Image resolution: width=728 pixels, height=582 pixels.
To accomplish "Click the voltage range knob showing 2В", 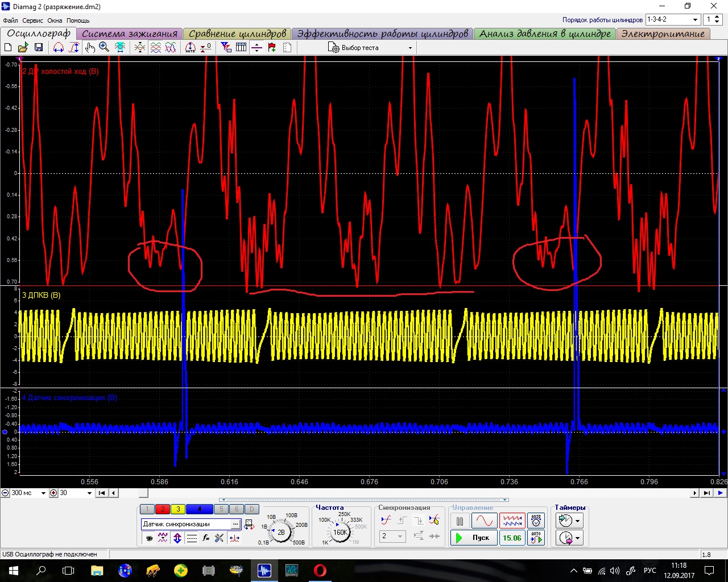I will point(281,533).
